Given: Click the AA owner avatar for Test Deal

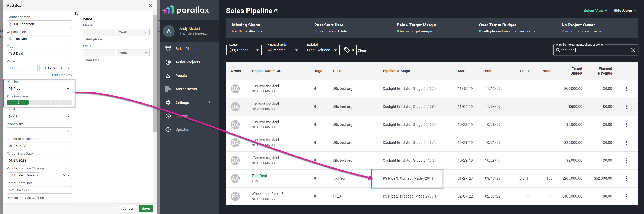Looking at the screenshot, I should click(235, 178).
